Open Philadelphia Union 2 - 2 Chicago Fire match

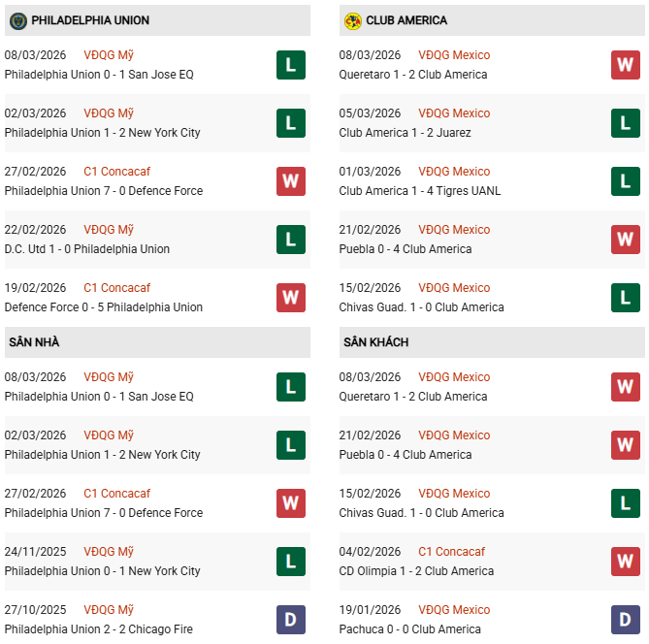coord(99,629)
